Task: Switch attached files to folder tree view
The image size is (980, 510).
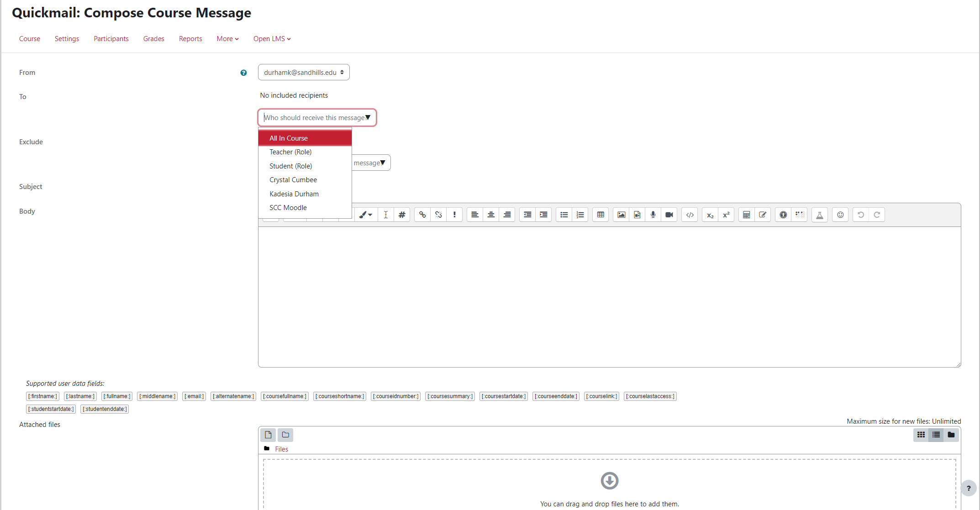Action: pos(951,435)
